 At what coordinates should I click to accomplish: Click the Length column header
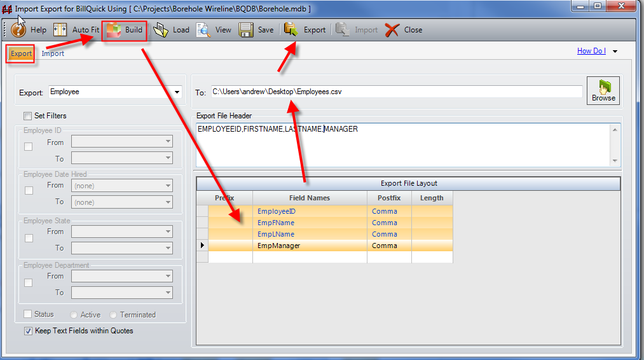tap(432, 198)
